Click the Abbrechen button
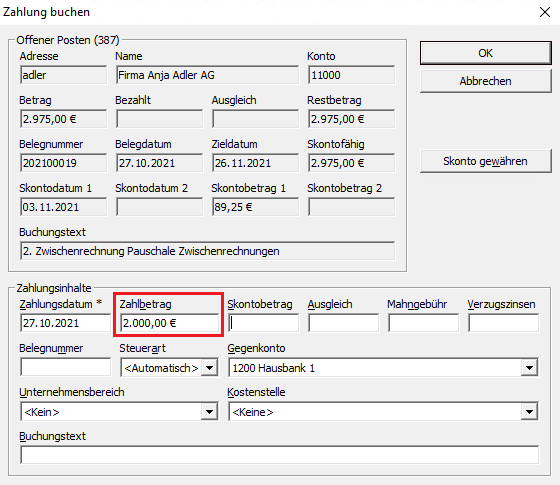The image size is (560, 485). tap(485, 81)
